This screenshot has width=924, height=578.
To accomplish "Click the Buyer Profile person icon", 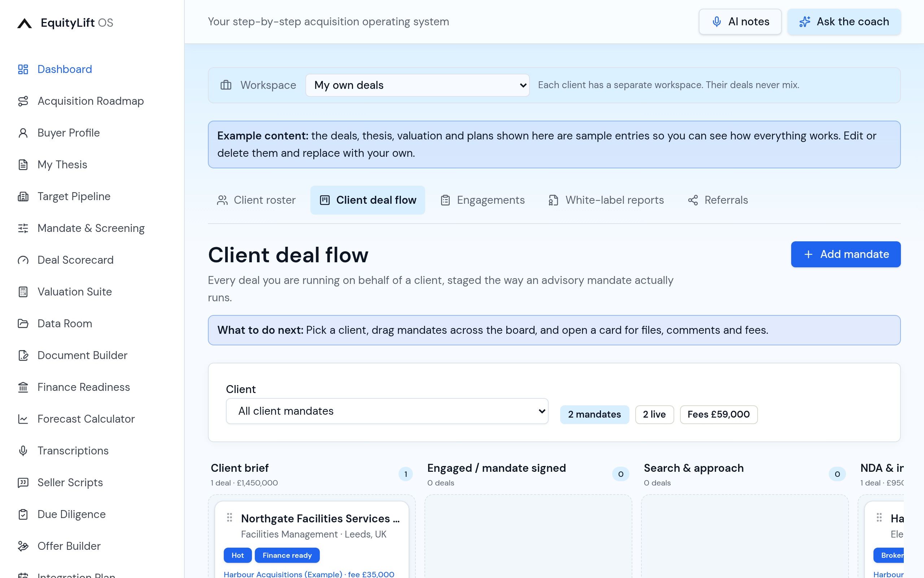I will pos(23,133).
